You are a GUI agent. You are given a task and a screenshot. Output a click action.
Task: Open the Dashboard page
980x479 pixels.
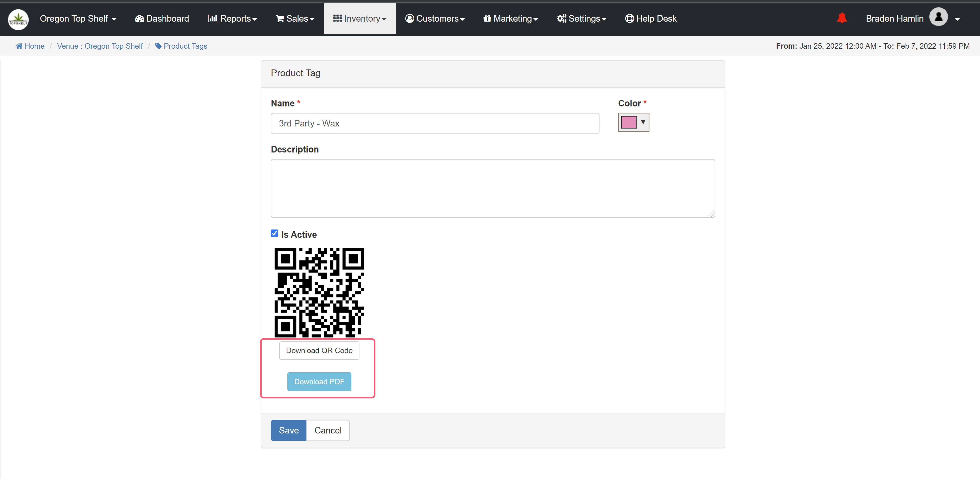(x=162, y=19)
